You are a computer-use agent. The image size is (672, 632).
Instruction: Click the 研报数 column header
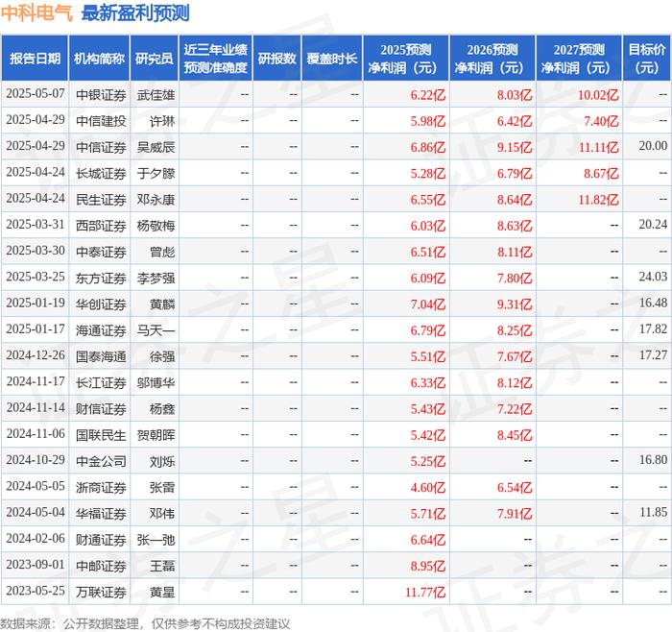276,59
